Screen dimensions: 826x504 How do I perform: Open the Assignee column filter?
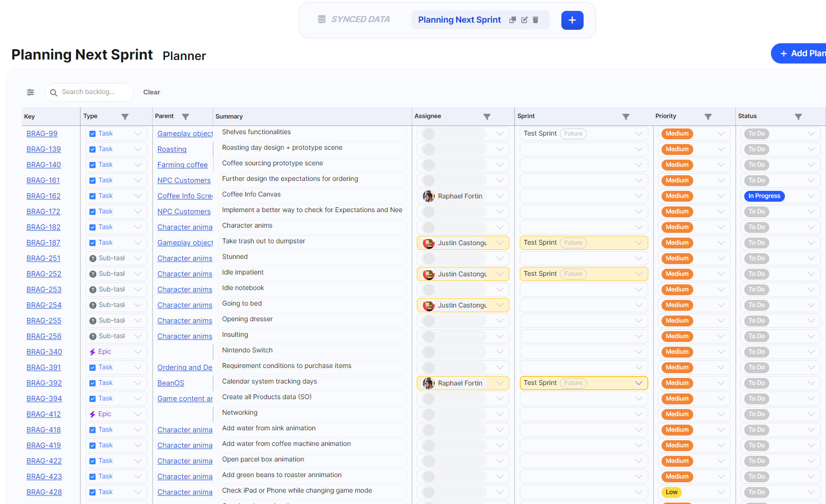487,117
